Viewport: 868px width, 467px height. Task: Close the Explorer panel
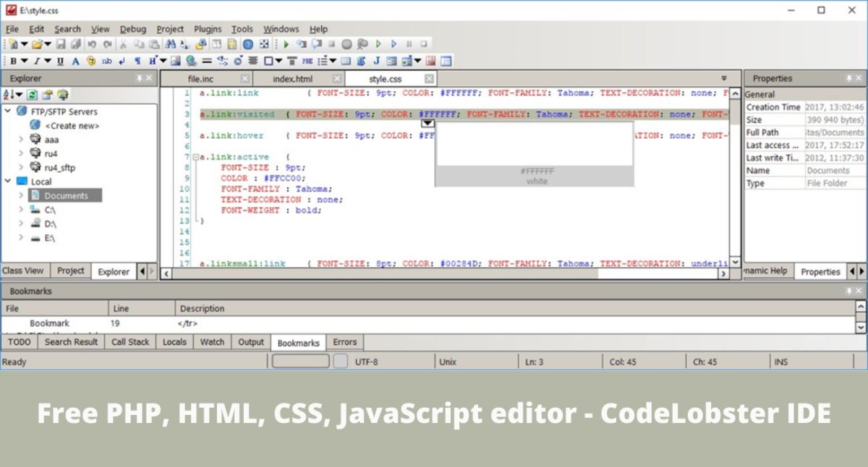[x=150, y=78]
